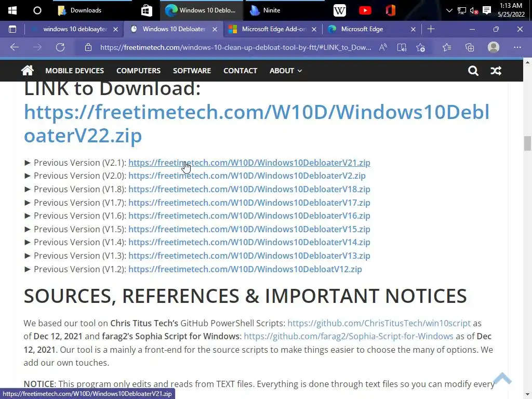Open Cortana search circle
532x399 pixels.
37,10
